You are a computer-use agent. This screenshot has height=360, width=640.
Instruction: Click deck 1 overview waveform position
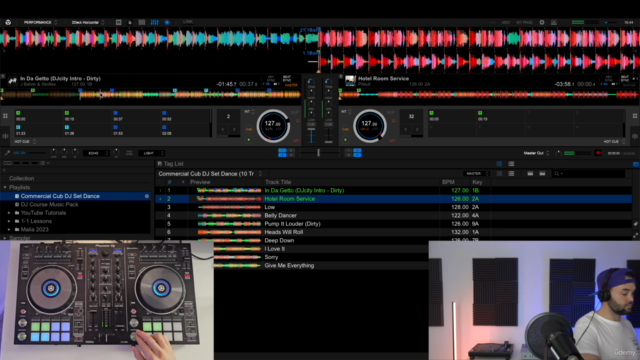[151, 95]
